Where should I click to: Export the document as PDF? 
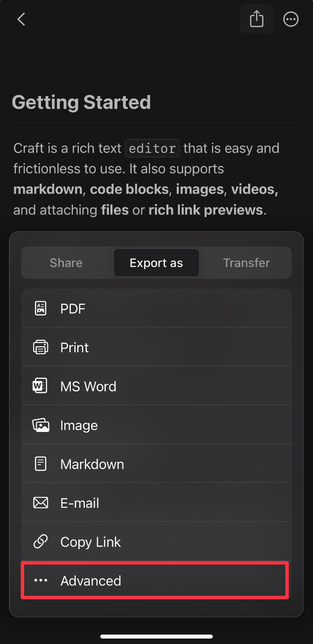[x=156, y=309]
